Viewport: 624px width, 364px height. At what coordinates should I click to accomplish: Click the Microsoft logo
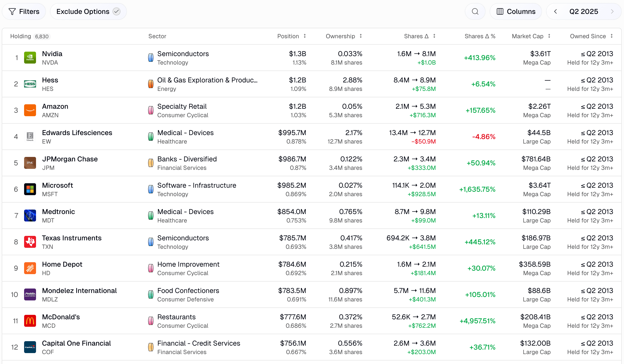click(x=30, y=189)
